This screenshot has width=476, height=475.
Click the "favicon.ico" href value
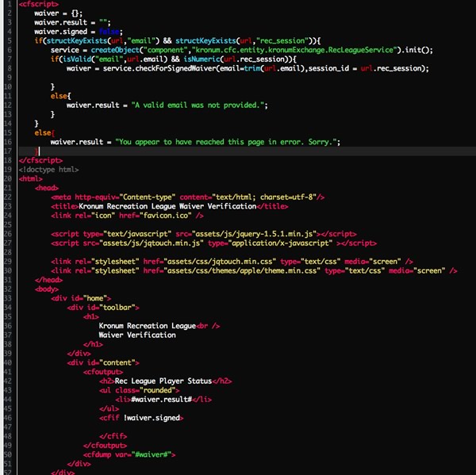coord(166,216)
